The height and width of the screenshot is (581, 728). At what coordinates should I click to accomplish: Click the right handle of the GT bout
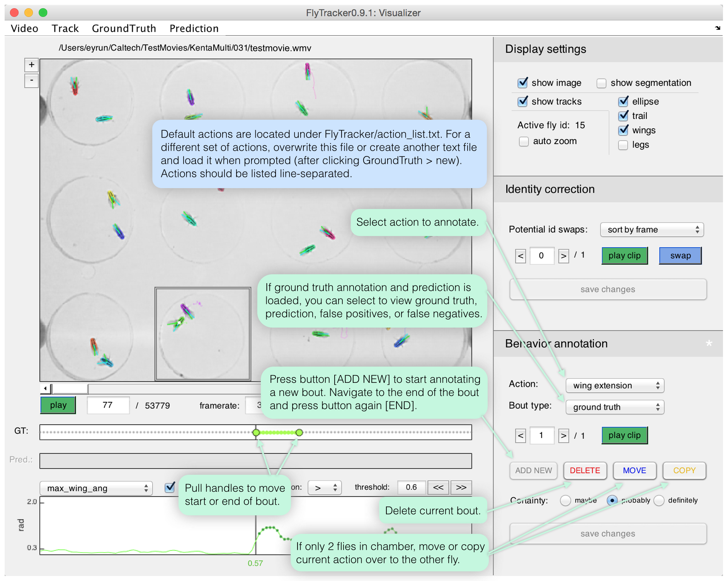coord(299,433)
